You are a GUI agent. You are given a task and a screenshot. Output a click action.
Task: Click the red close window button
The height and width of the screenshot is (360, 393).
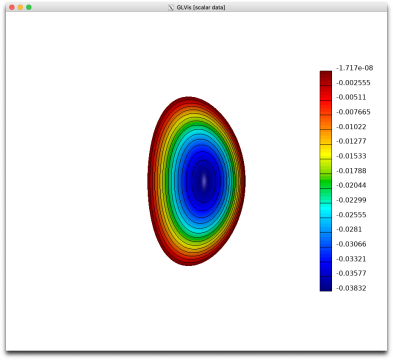click(12, 7)
